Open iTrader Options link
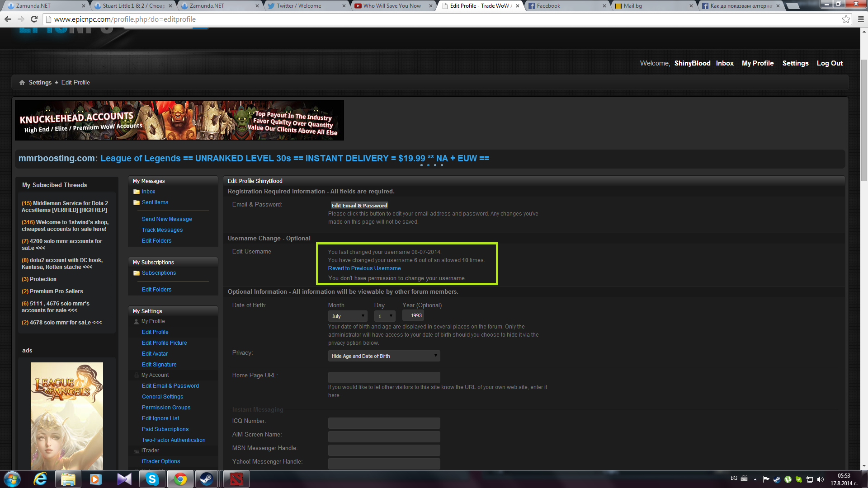The image size is (868, 488). click(x=161, y=461)
